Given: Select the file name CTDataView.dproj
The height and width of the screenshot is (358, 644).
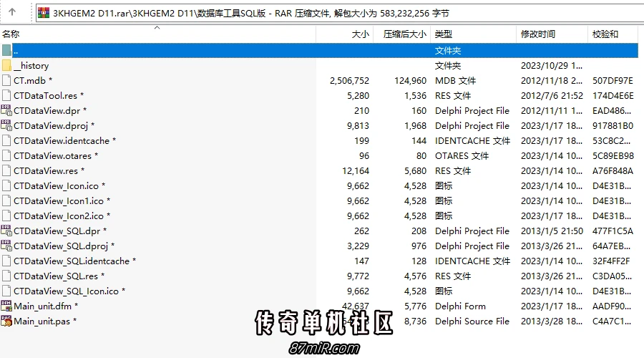Looking at the screenshot, I should click(x=51, y=126).
